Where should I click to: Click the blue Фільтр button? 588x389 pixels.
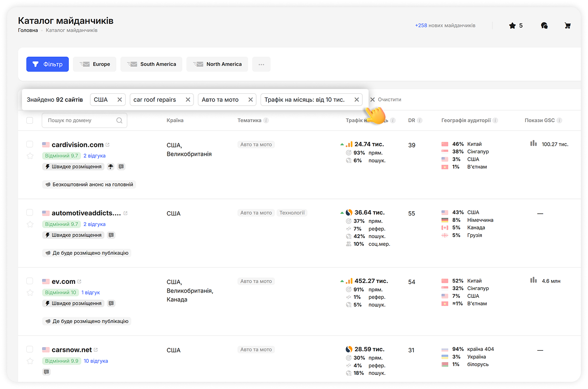[x=47, y=65]
